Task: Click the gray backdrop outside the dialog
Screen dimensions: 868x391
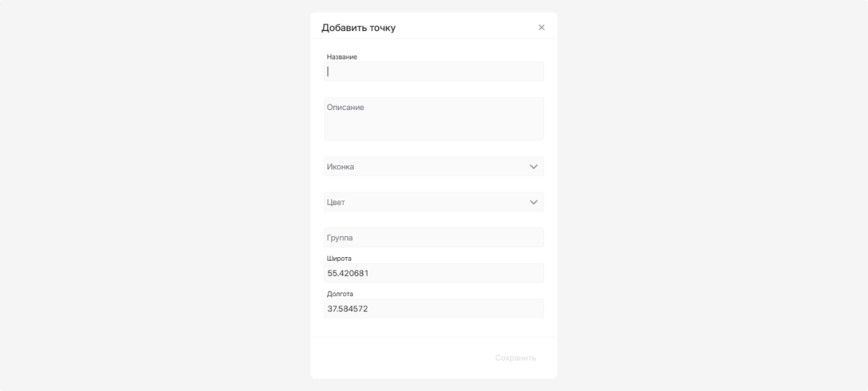Action: click(145, 195)
